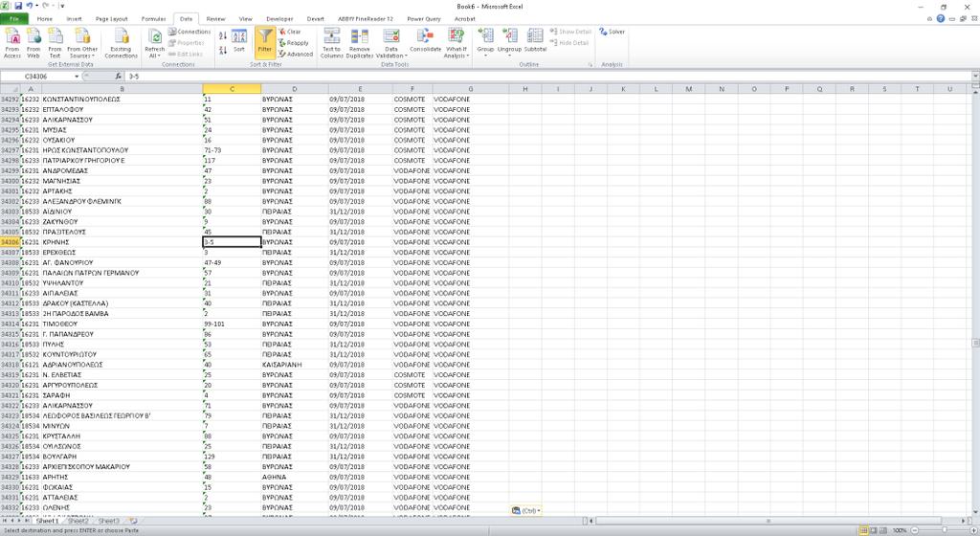
Task: Click the Subtotal icon
Action: (535, 40)
